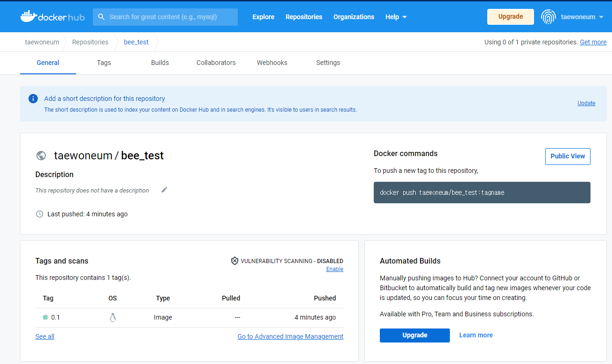Open the Webhooks tab
The width and height of the screenshot is (612, 364).
[x=272, y=63]
